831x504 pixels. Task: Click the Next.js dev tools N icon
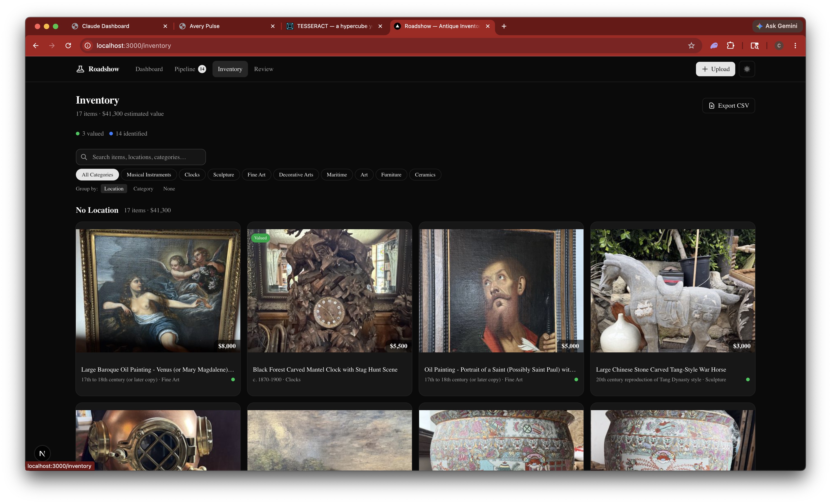click(x=42, y=453)
